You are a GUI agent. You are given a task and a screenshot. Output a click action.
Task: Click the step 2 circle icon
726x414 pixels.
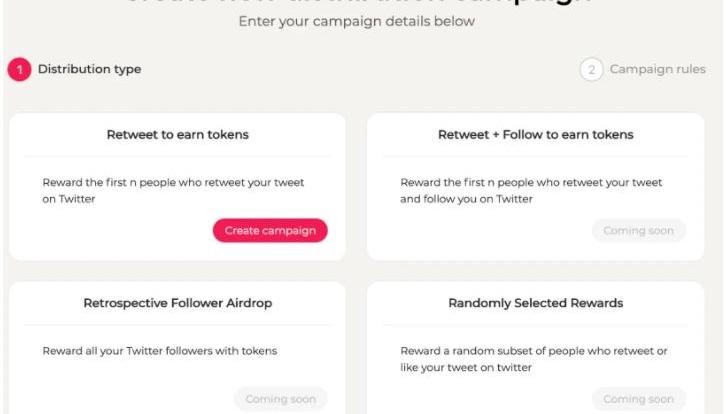tap(592, 70)
